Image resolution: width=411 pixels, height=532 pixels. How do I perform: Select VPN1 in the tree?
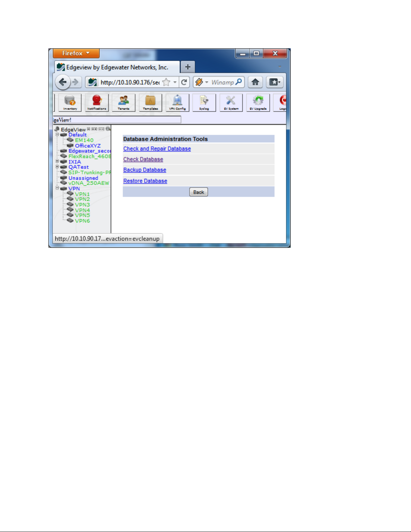coord(83,194)
